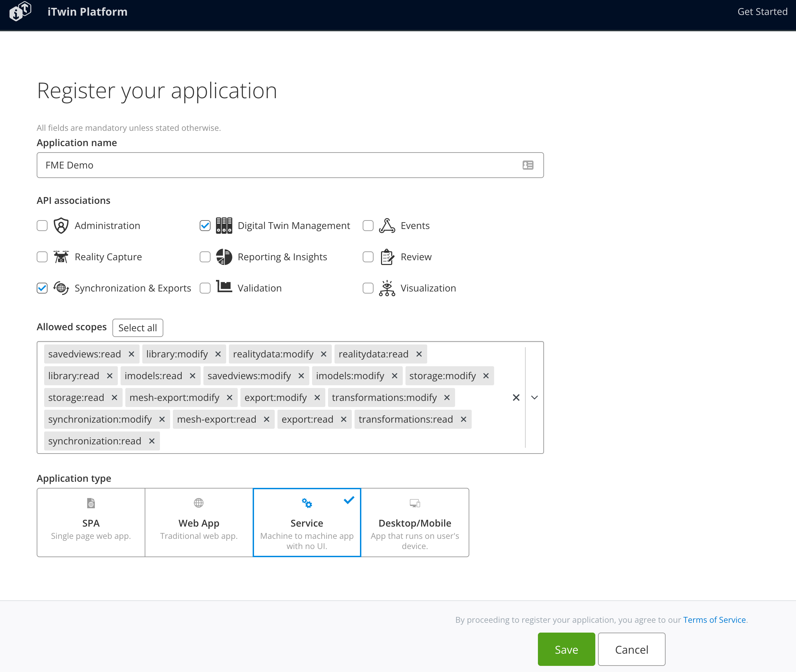Click the Visualization eye icon
Image resolution: width=796 pixels, height=672 pixels.
[x=387, y=288]
